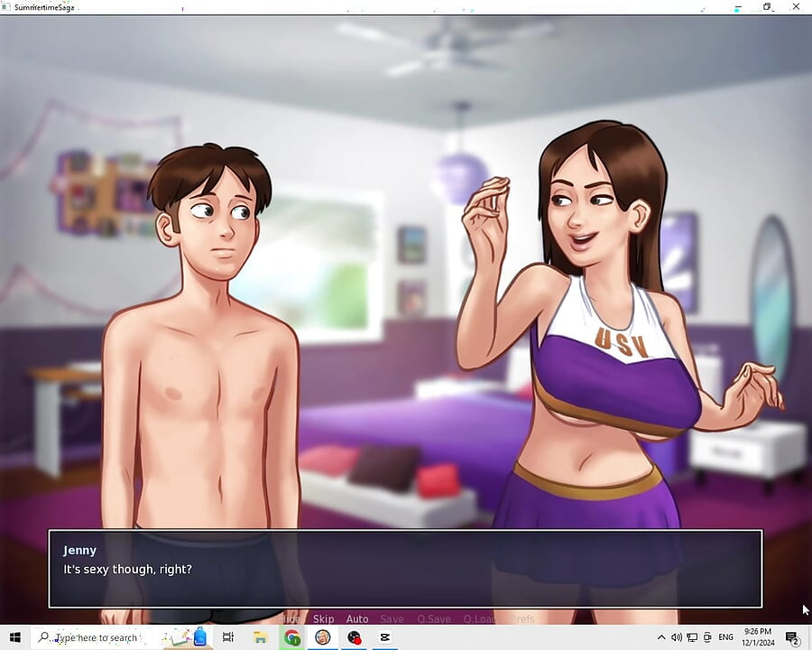The width and height of the screenshot is (812, 650).
Task: Open Task View on the taskbar
Action: click(x=228, y=637)
